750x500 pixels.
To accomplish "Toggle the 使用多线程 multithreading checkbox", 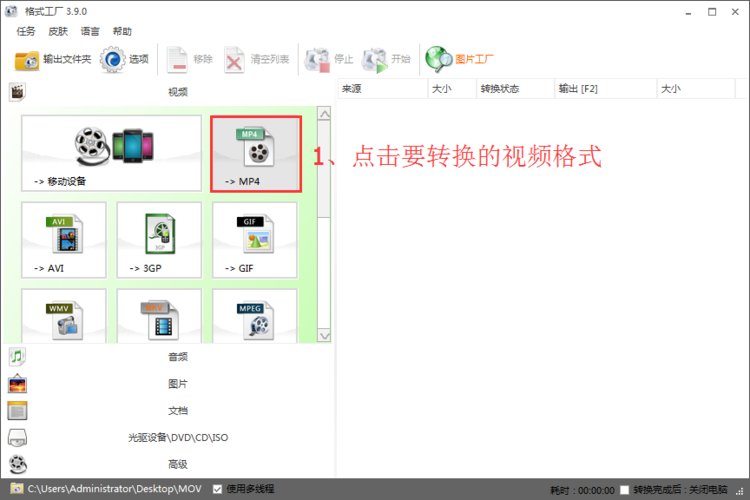I will click(x=217, y=489).
